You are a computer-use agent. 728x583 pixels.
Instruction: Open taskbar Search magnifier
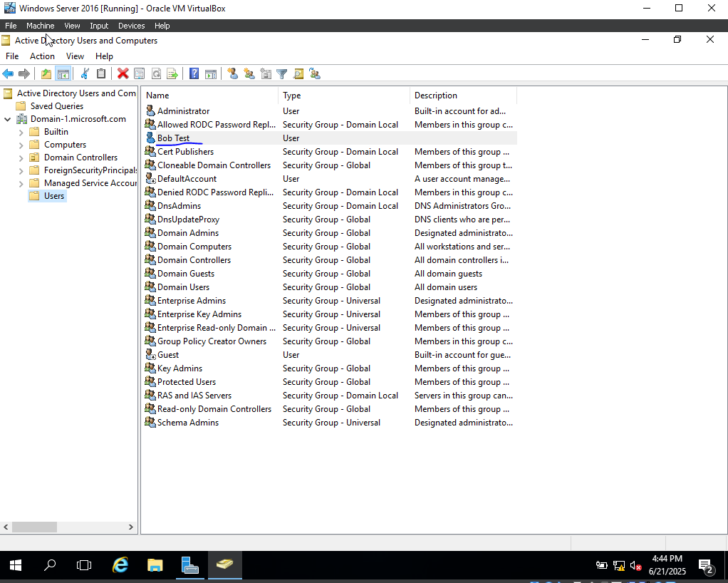(50, 565)
